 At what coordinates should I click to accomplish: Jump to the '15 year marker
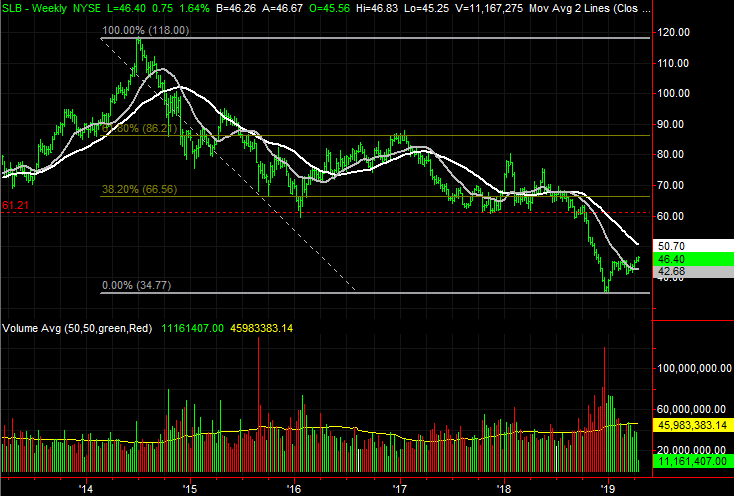point(190,489)
